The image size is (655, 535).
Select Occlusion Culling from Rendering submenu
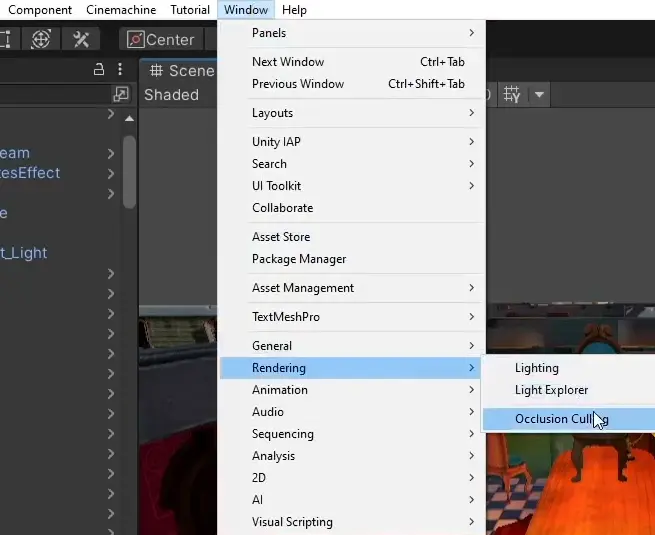(x=561, y=419)
